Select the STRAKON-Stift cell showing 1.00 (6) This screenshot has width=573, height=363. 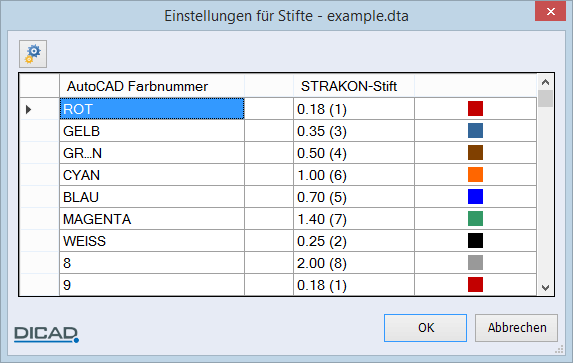354,175
